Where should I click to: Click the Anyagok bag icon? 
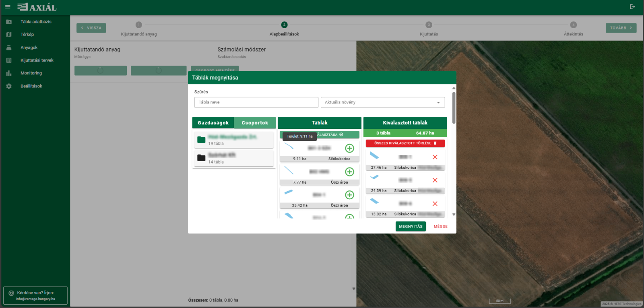pos(9,48)
